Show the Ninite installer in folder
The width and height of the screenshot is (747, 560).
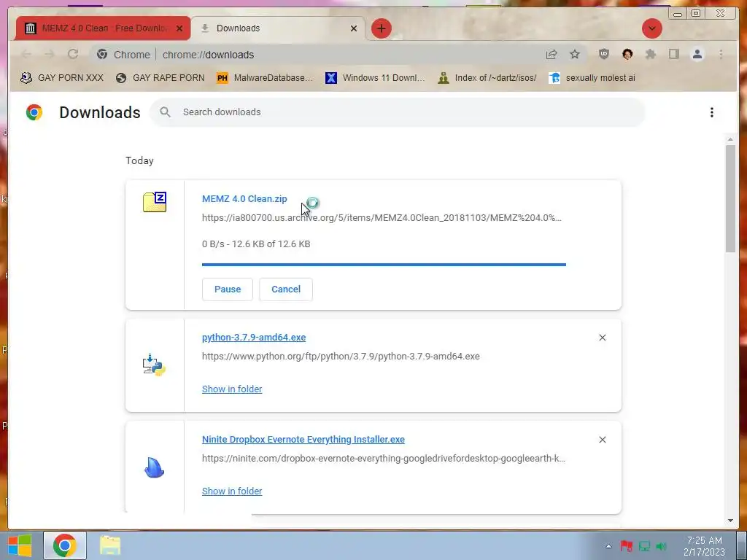(x=232, y=491)
